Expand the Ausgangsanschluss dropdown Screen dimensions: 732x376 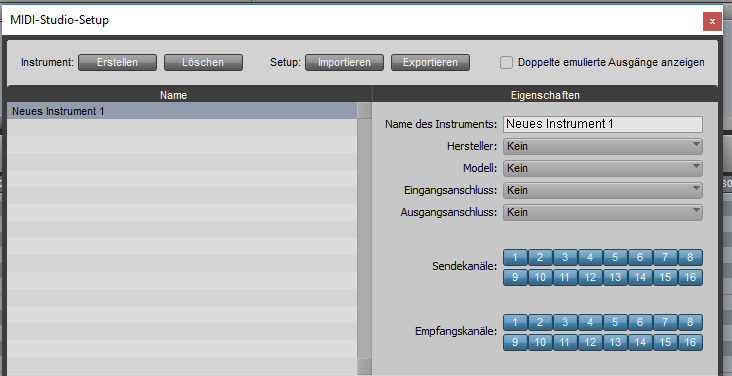[x=603, y=212]
